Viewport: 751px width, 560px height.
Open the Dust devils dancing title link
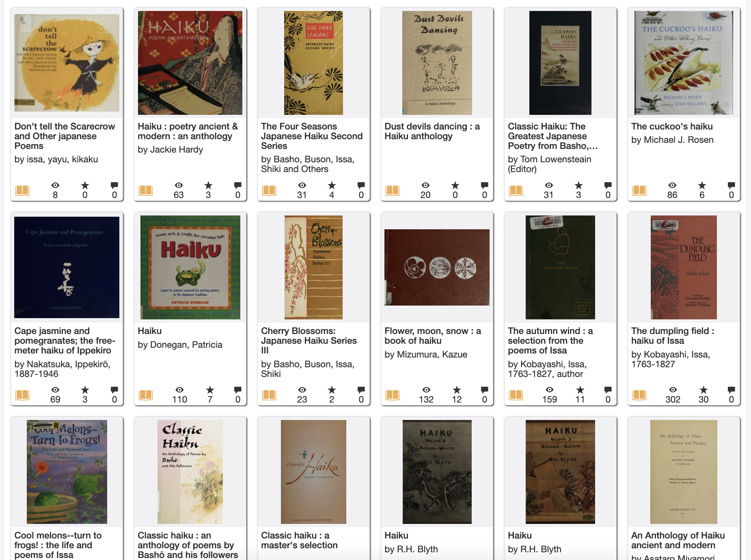click(x=432, y=131)
